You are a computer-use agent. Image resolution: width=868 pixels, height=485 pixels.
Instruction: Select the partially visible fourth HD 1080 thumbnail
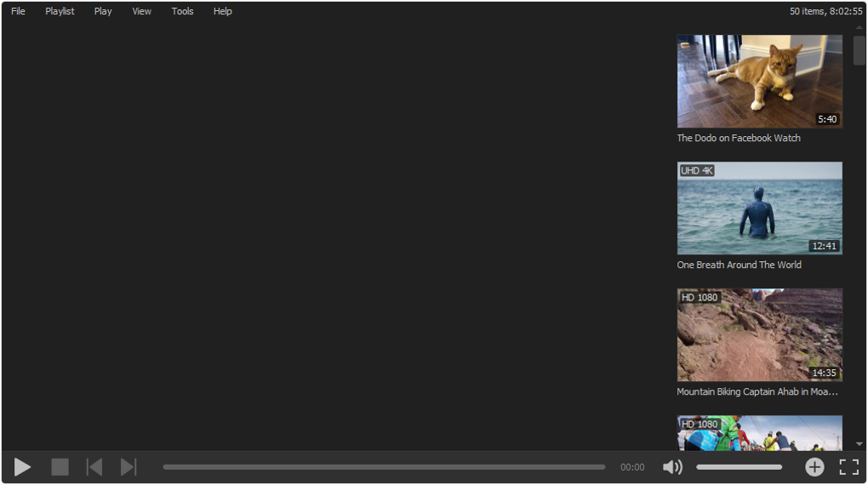coord(759,433)
